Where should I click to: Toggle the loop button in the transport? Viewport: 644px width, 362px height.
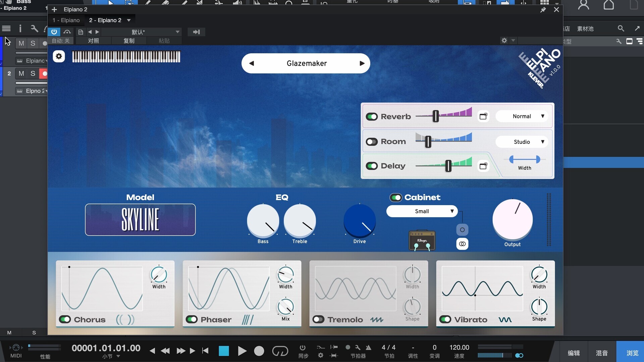point(280,351)
